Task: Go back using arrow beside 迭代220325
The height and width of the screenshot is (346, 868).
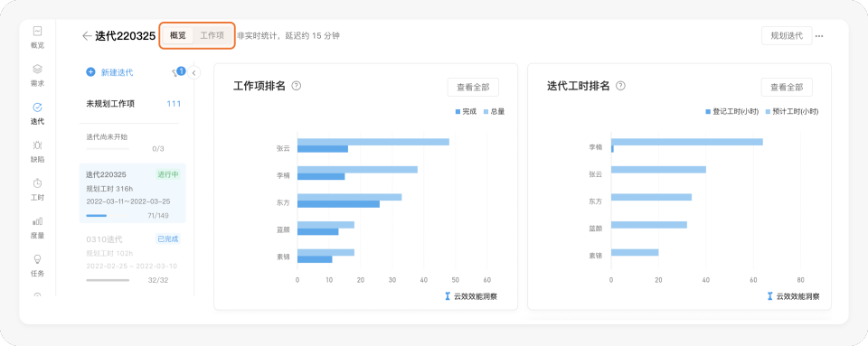Action: (x=87, y=36)
